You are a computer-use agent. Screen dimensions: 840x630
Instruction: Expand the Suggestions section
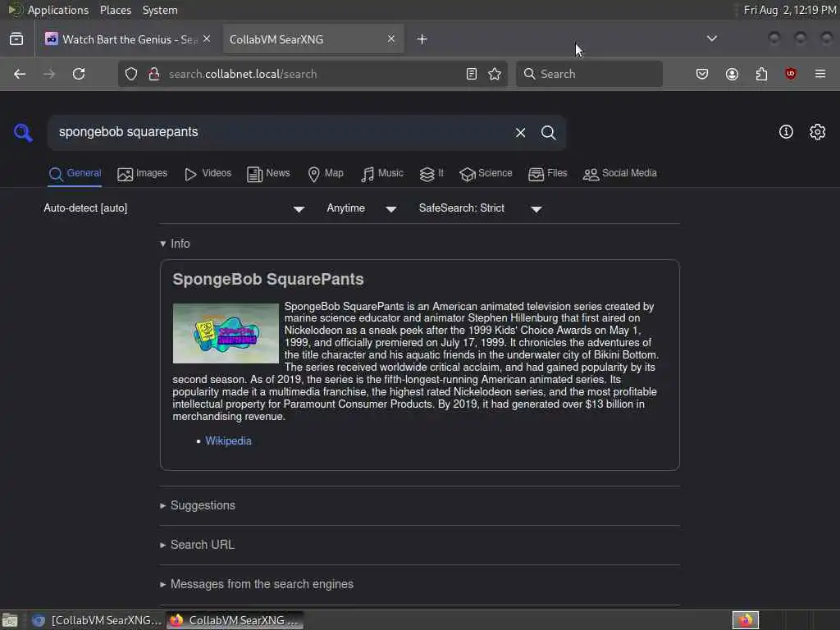click(x=197, y=505)
